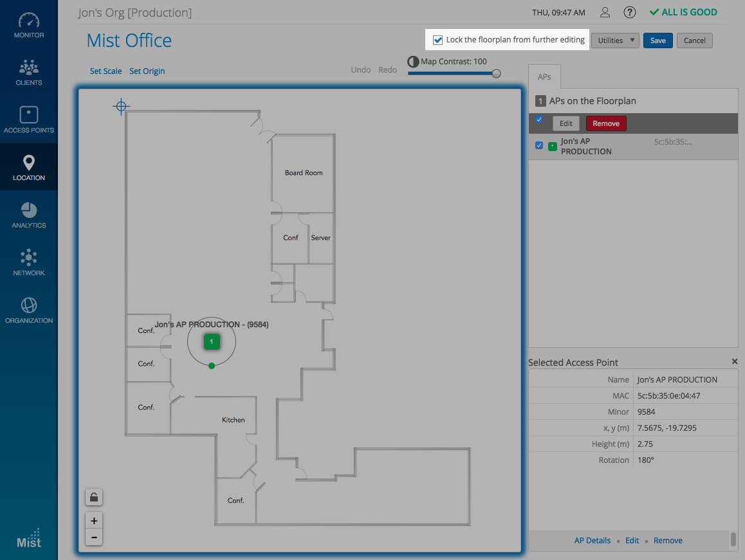Click the Map Contrast slider handle

click(x=497, y=74)
